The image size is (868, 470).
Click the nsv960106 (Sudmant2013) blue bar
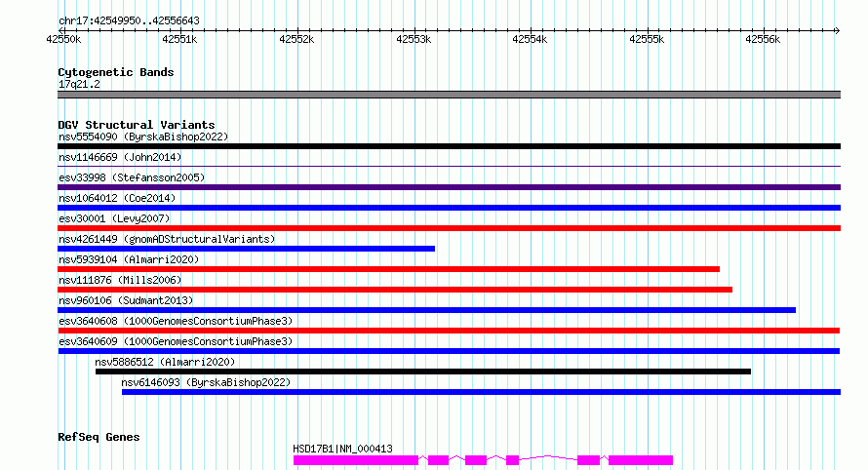[x=427, y=310]
